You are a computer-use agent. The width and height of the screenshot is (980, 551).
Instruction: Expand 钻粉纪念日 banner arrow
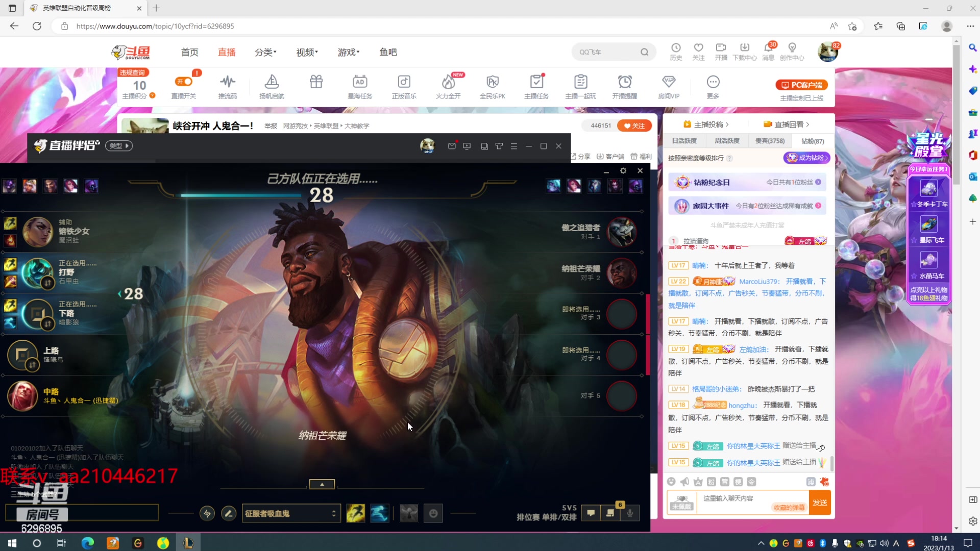818,182
